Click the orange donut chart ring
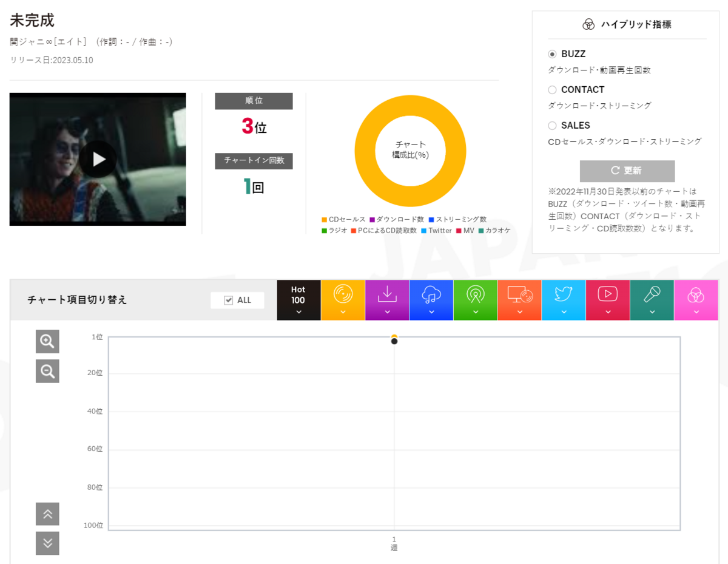Viewport: 728px width, 564px height. pos(366,151)
